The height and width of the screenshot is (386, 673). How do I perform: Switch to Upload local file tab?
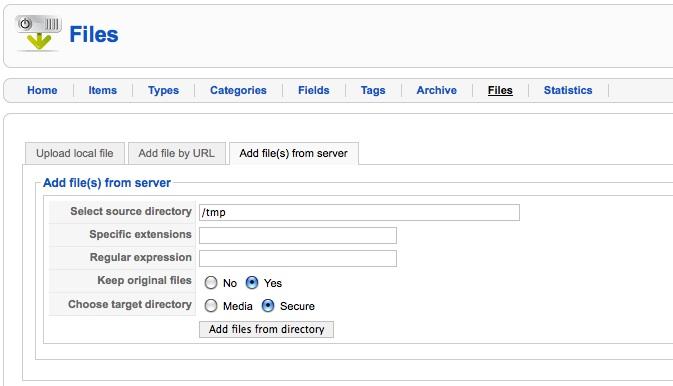[75, 153]
